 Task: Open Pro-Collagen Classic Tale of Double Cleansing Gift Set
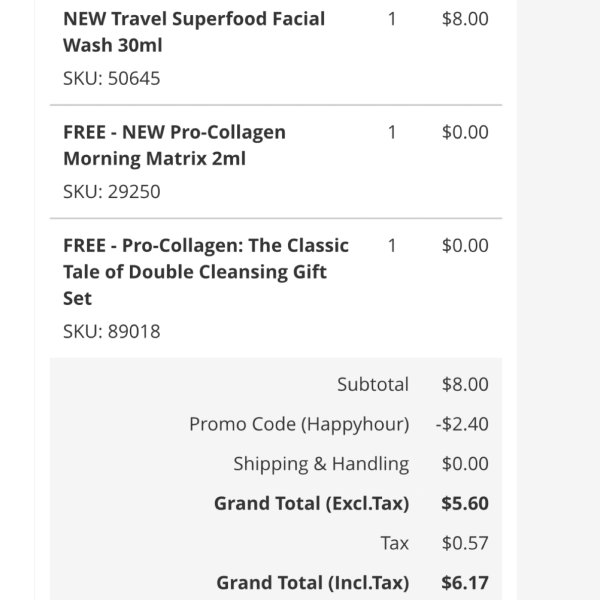(x=206, y=272)
